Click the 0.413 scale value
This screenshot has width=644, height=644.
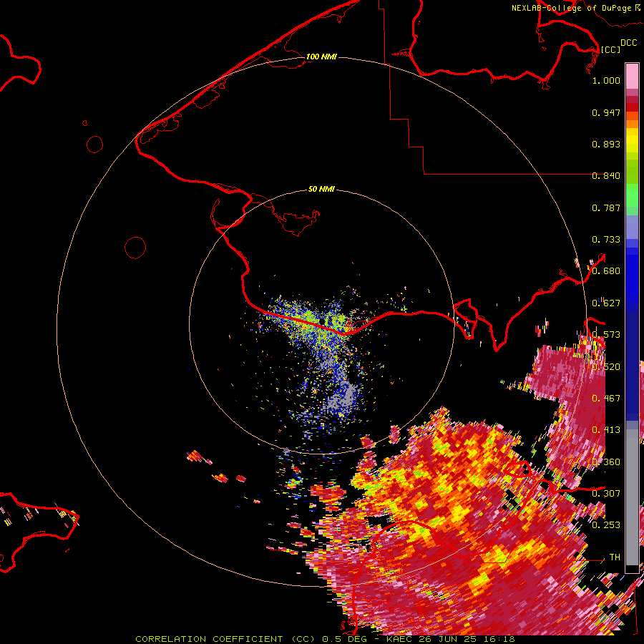[x=606, y=430]
